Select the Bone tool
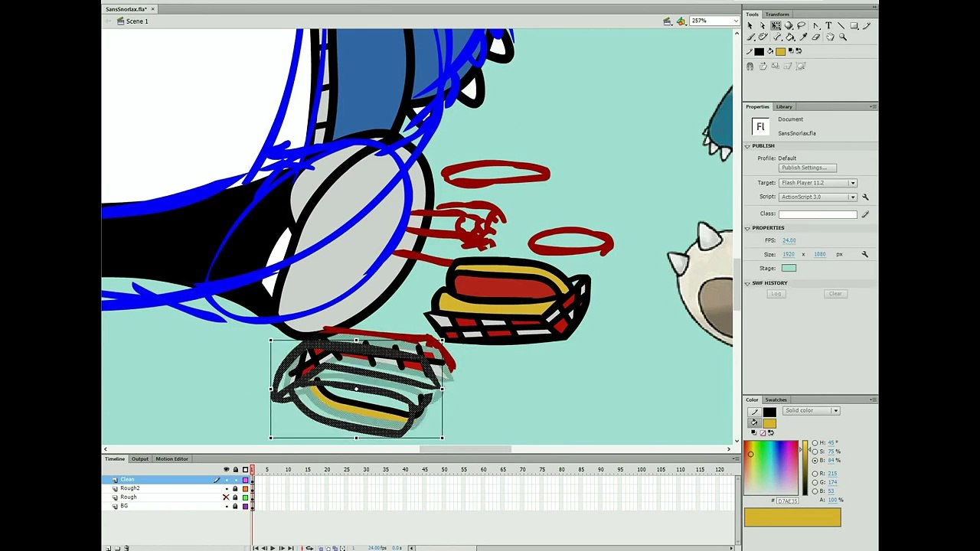 [x=777, y=37]
